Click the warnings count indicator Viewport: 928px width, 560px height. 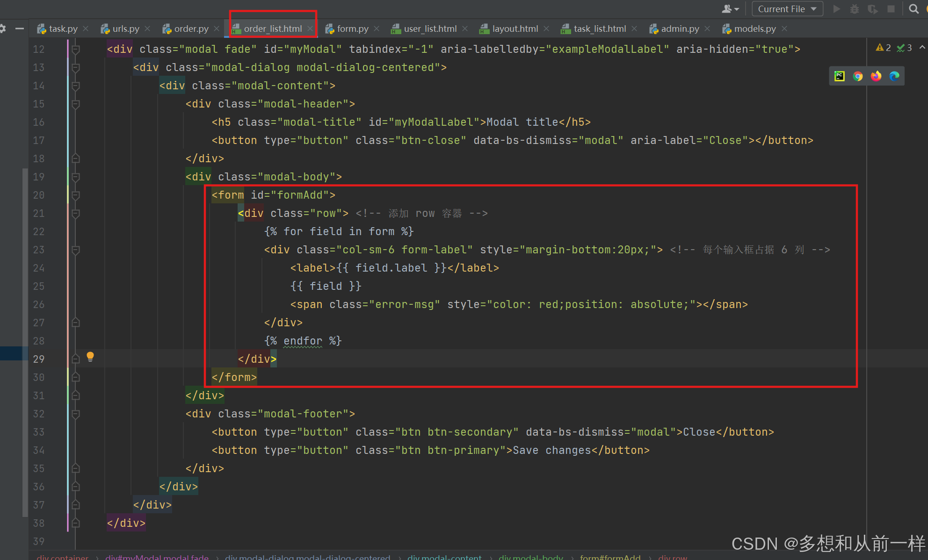[883, 48]
